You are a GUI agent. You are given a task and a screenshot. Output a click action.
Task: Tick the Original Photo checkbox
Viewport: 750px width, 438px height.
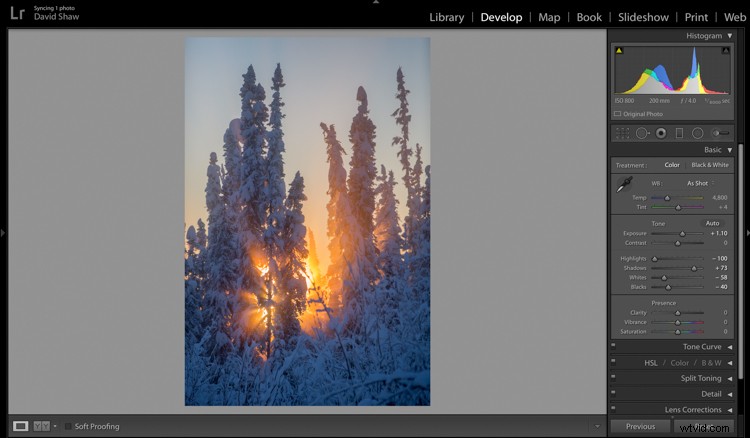[618, 114]
